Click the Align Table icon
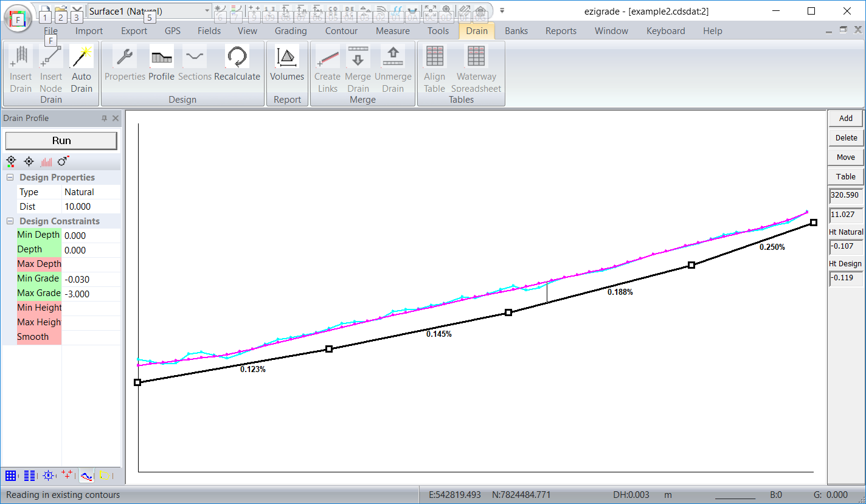Viewport: 866px width, 504px height. tap(434, 58)
